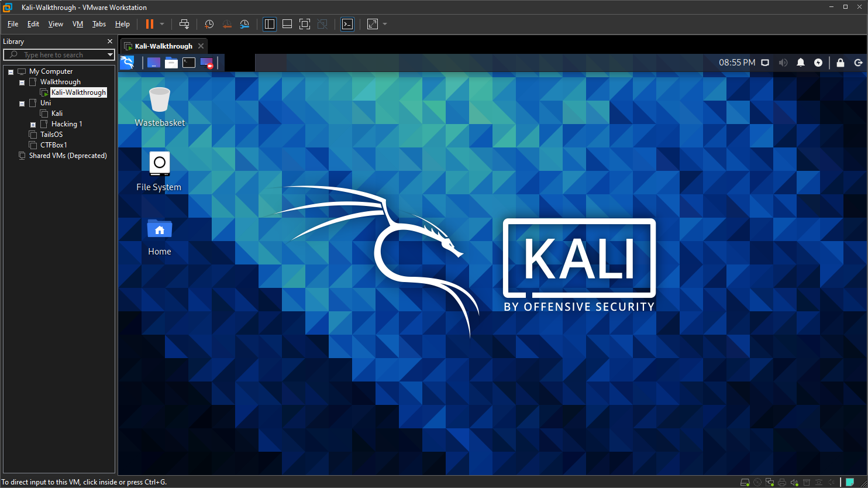The width and height of the screenshot is (868, 488).
Task: Lock the Kali screen with the padlock icon
Action: pyautogui.click(x=841, y=63)
